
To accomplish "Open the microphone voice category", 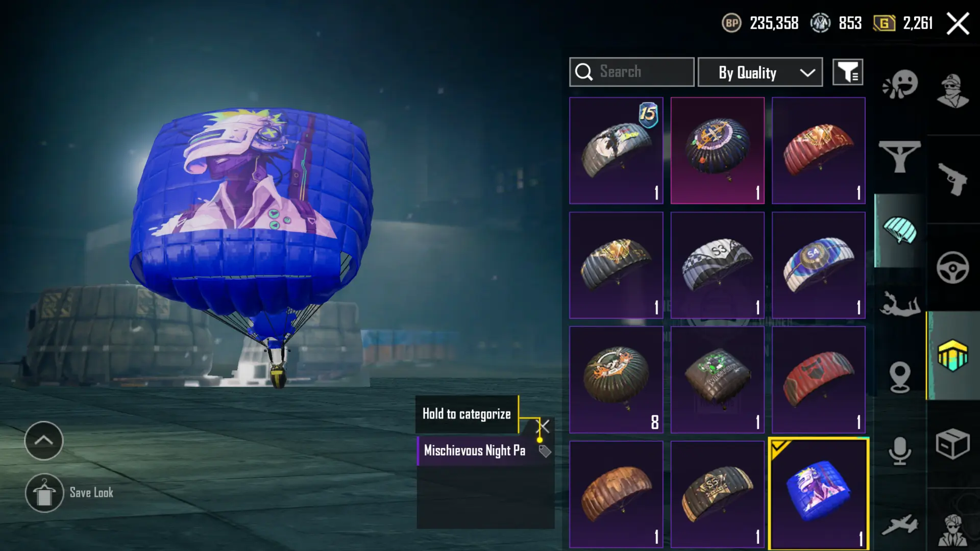I will pos(900,451).
